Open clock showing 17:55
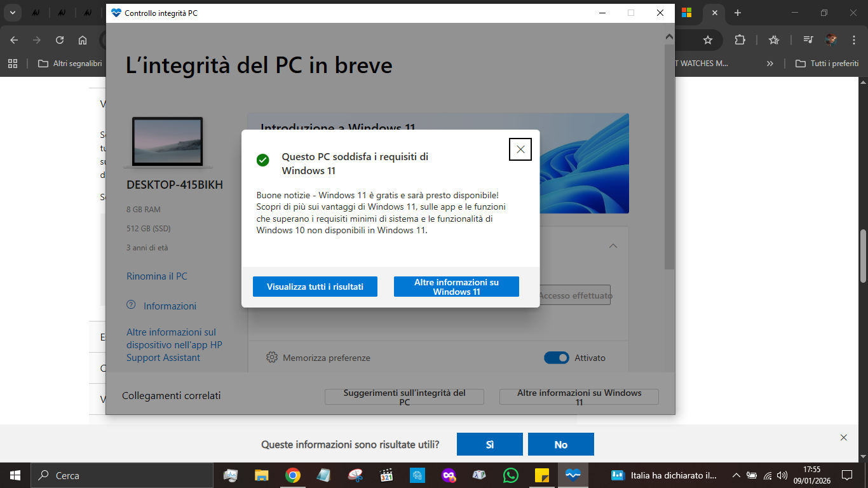The height and width of the screenshot is (488, 868). coord(811,475)
